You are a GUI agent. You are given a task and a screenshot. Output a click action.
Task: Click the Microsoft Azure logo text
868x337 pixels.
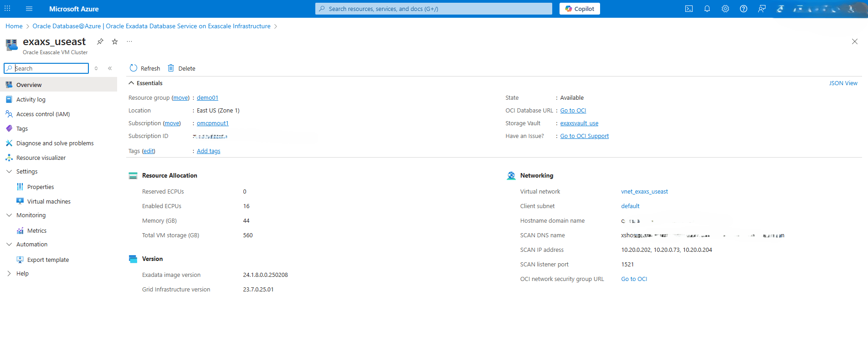[74, 9]
